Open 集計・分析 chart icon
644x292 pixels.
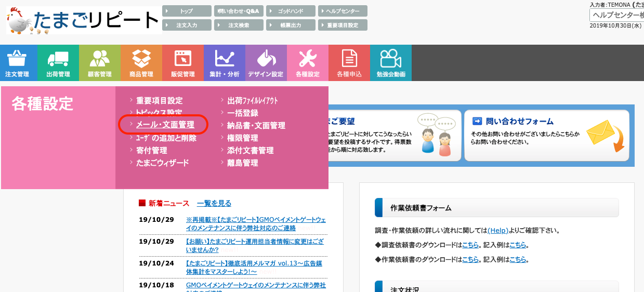click(225, 63)
